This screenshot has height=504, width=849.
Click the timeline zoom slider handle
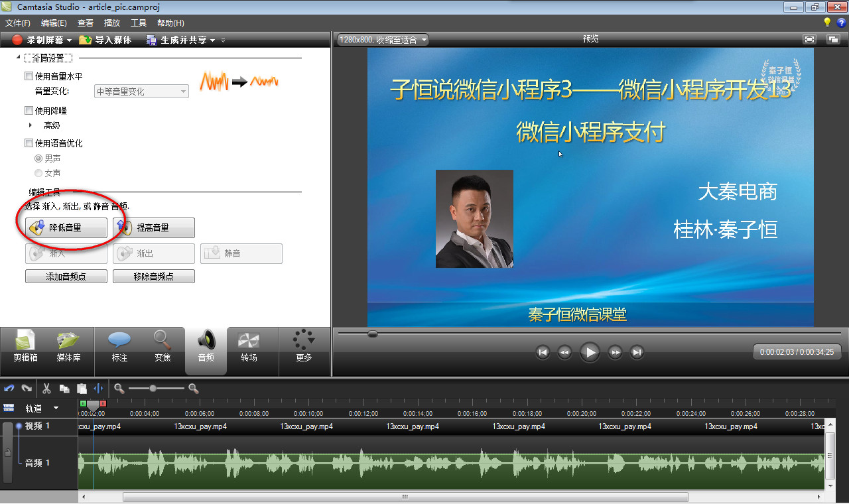click(153, 389)
